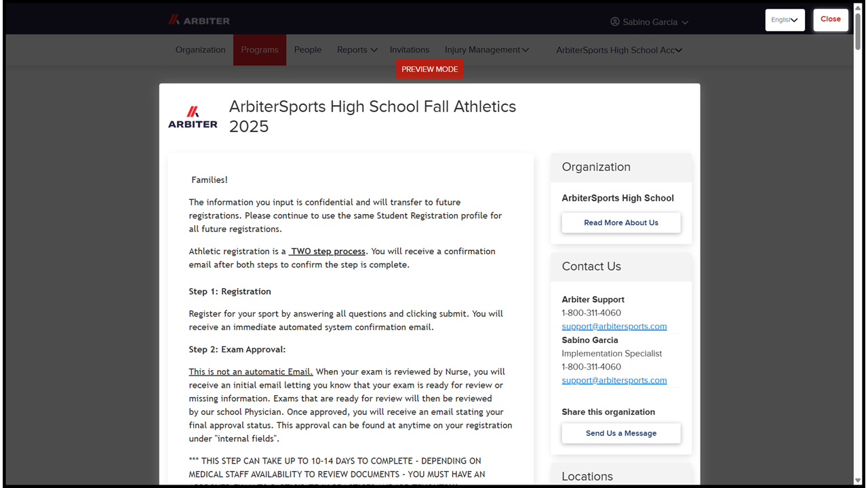Open the Sabino Garcia account dropdown chevron
This screenshot has width=868, height=488.
(x=685, y=22)
